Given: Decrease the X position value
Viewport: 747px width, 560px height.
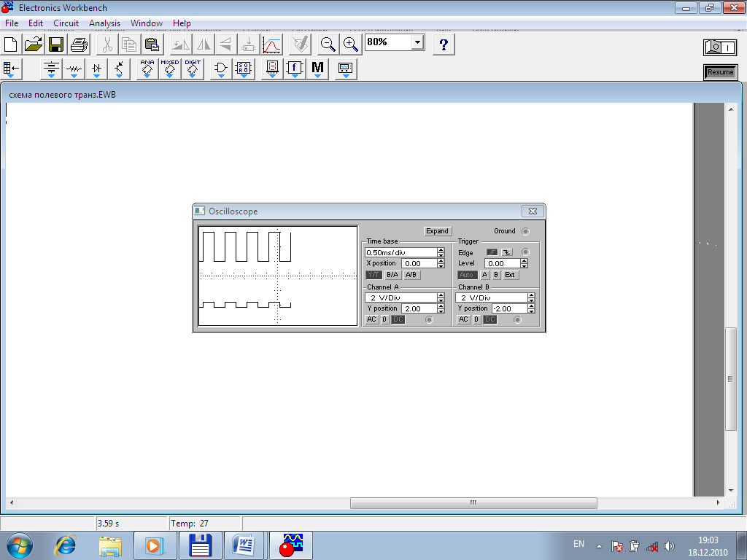Looking at the screenshot, I should 441,265.
